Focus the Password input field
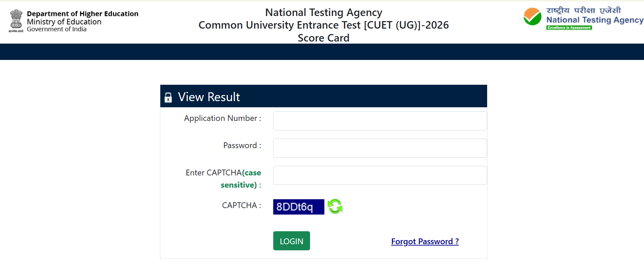The height and width of the screenshot is (267, 644). (380, 148)
